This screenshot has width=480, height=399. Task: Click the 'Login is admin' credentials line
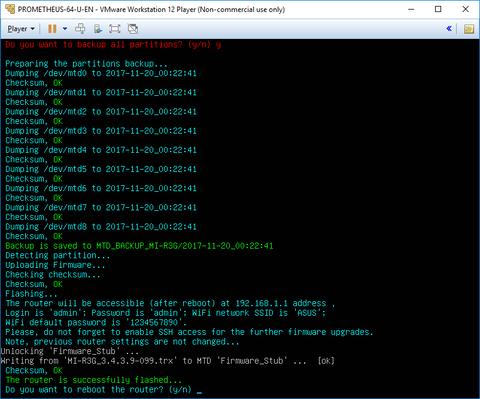click(x=166, y=313)
